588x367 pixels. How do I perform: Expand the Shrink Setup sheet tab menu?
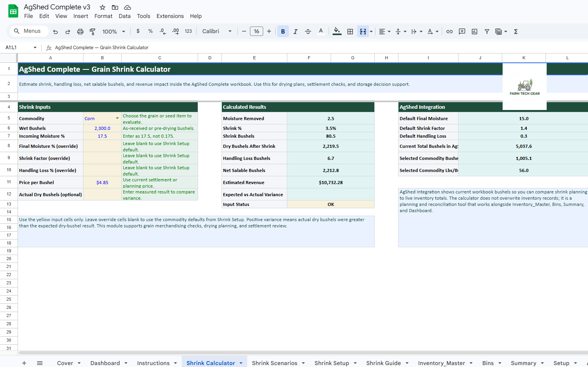[x=354, y=363]
